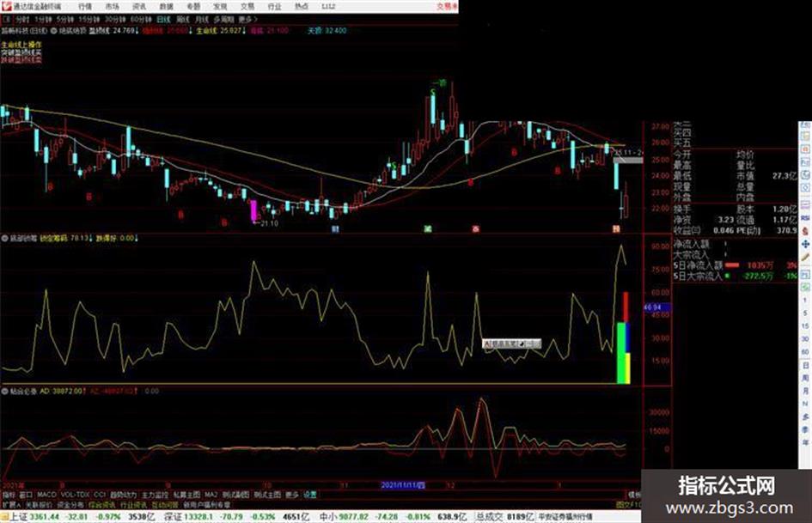The width and height of the screenshot is (812, 523).
Task: Open the 设置 option in the indicator bar
Action: click(x=310, y=495)
